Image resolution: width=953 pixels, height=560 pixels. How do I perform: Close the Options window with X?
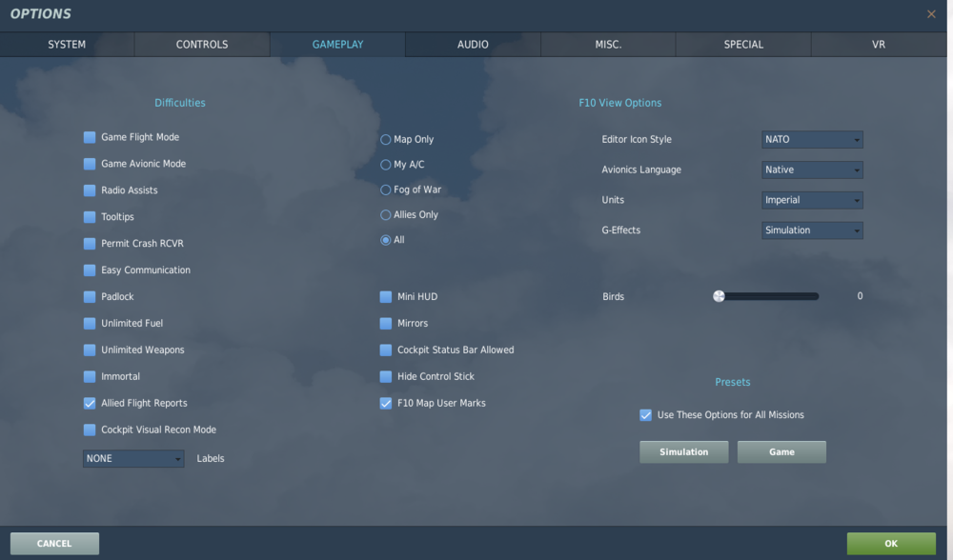[x=931, y=14]
